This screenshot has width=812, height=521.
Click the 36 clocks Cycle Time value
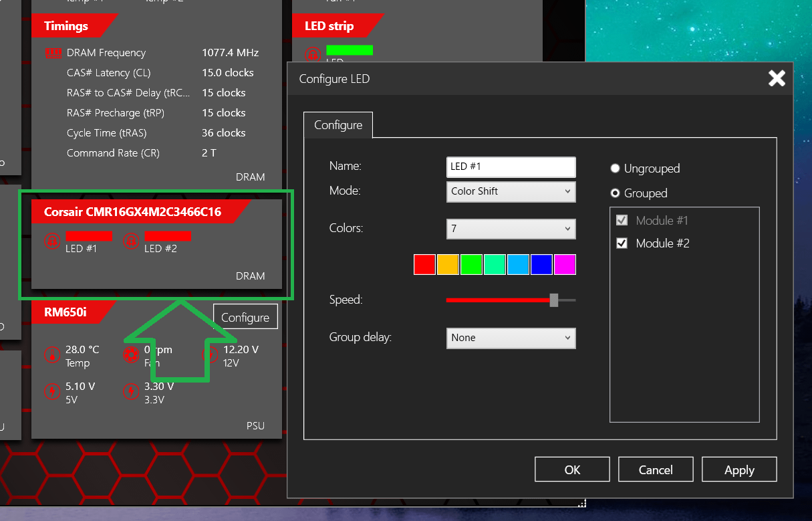point(224,133)
